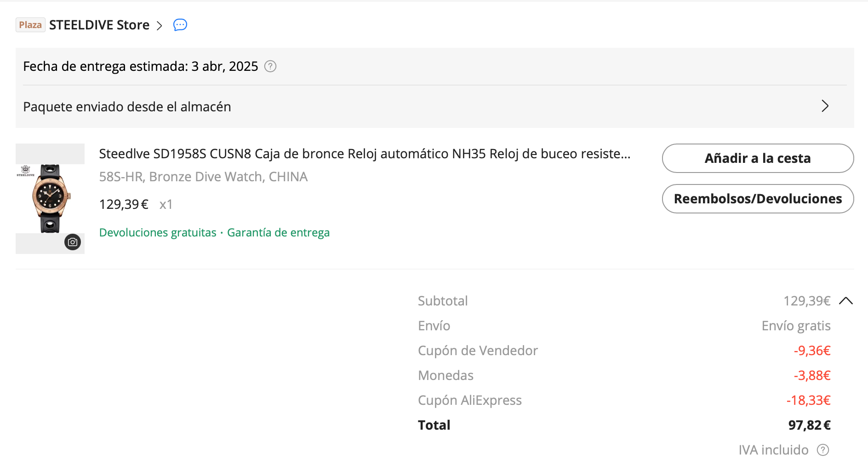Open the STEELDIVE Store page
The width and height of the screenshot is (868, 472).
click(x=99, y=25)
